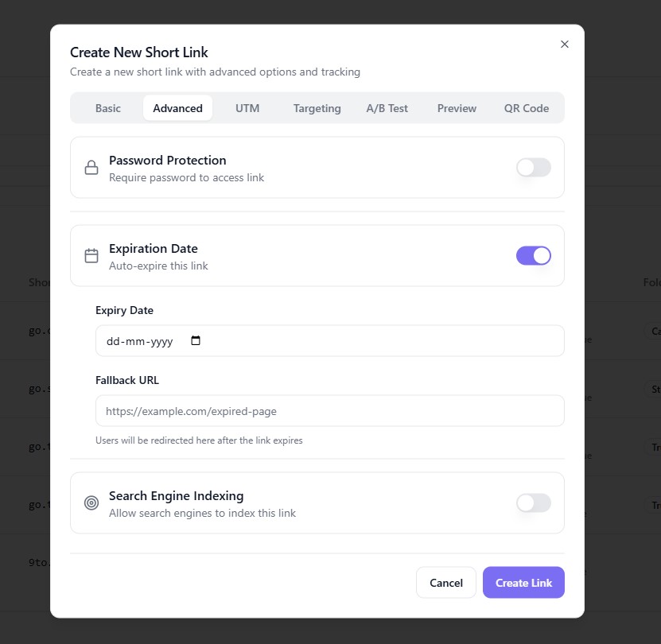The image size is (661, 644).
Task: Close the Create New Short Link dialog
Action: tap(565, 45)
